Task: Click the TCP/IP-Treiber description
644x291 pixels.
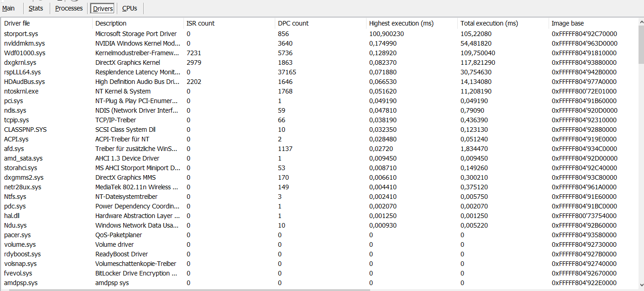Action: click(x=115, y=120)
